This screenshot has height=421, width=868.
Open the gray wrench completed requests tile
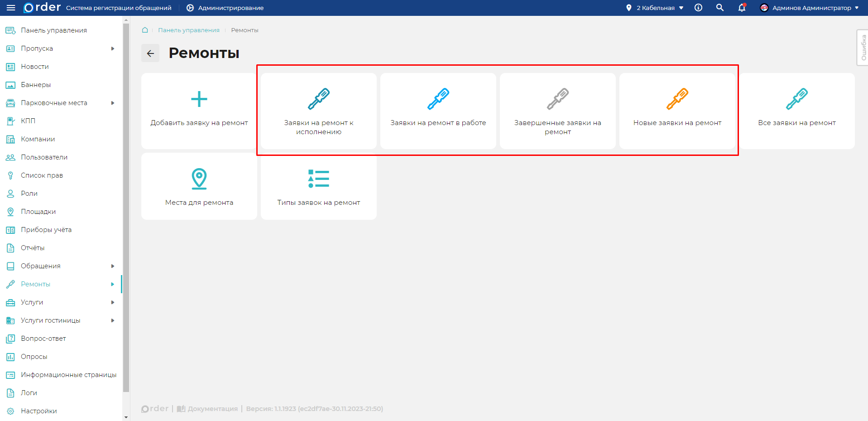557,99
